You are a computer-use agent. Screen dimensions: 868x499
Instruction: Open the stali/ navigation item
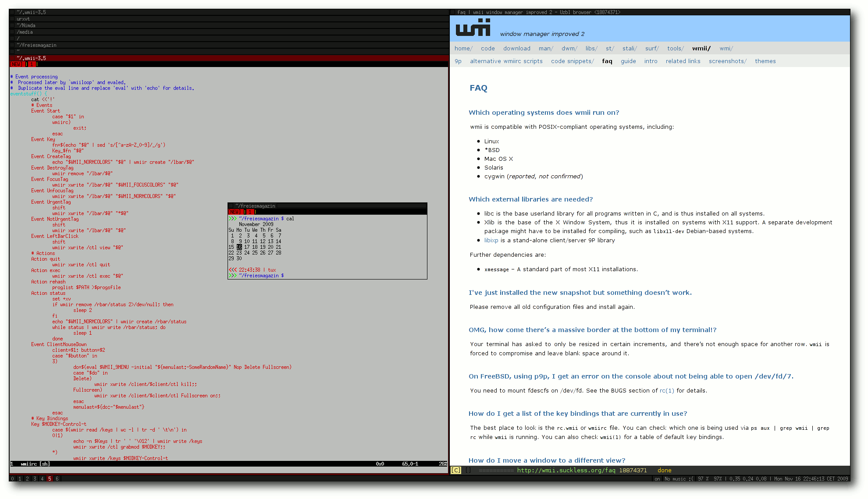coord(630,49)
